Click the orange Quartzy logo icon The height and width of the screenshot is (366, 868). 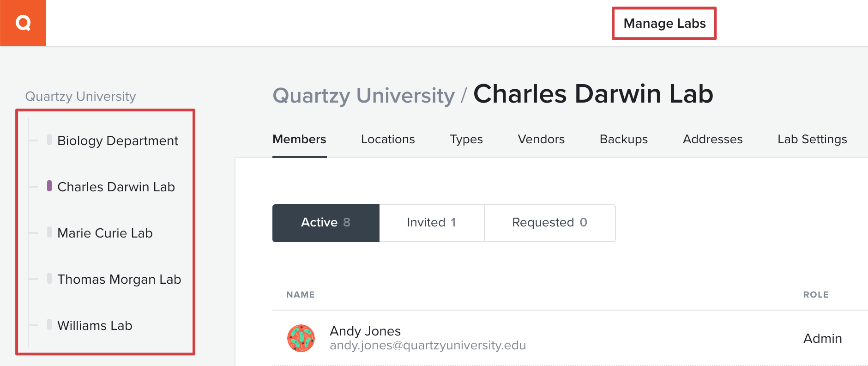pyautogui.click(x=23, y=23)
